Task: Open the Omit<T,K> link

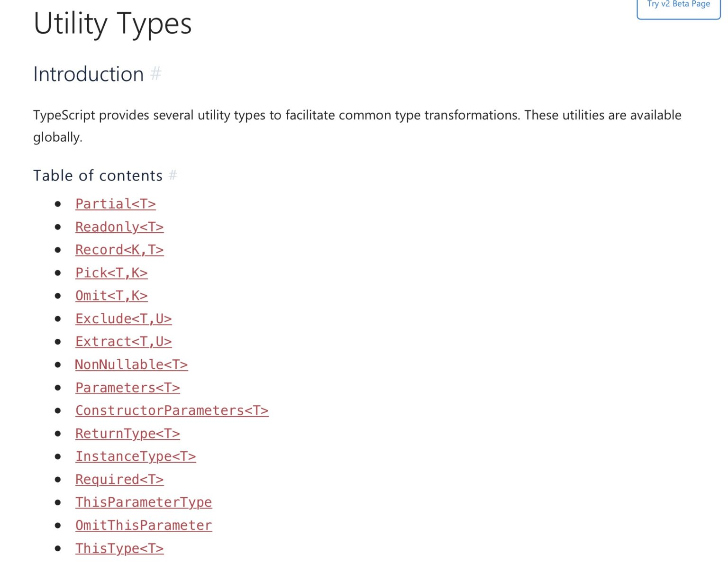Action: [x=111, y=295]
